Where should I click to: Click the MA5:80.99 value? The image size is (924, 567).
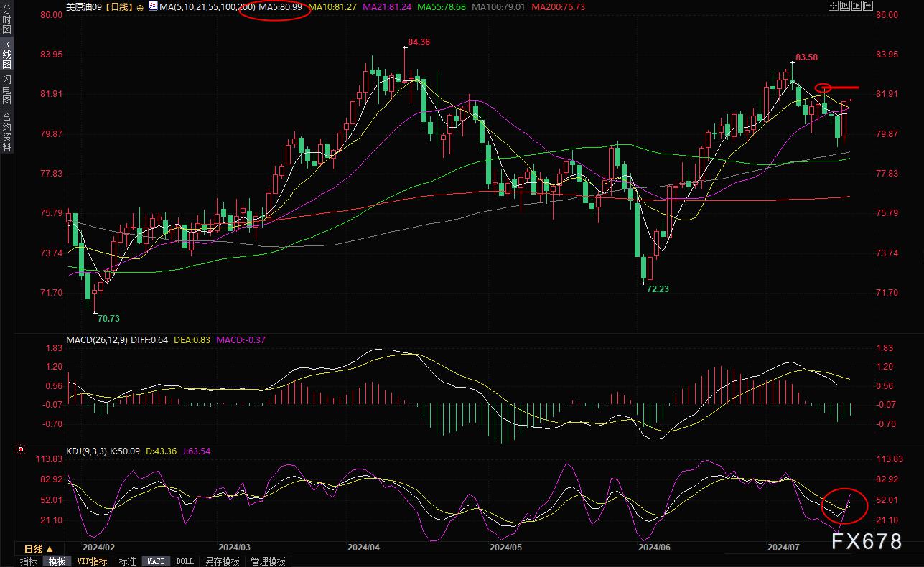click(281, 7)
